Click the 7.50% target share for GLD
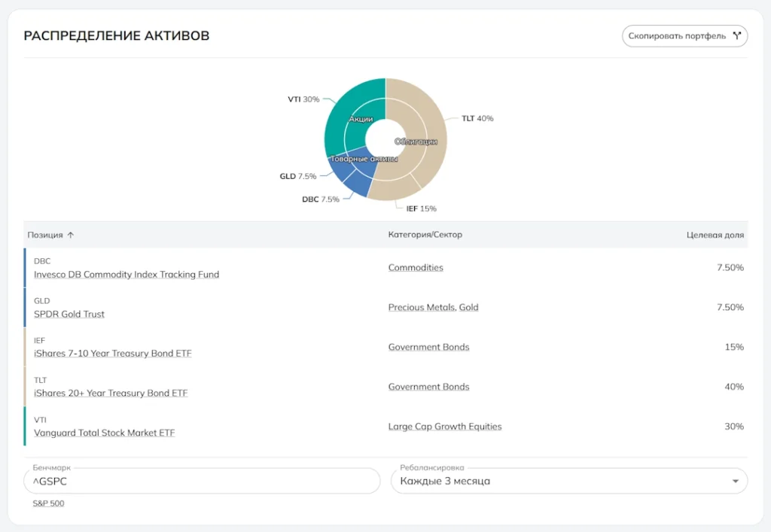The width and height of the screenshot is (771, 532). pos(730,307)
